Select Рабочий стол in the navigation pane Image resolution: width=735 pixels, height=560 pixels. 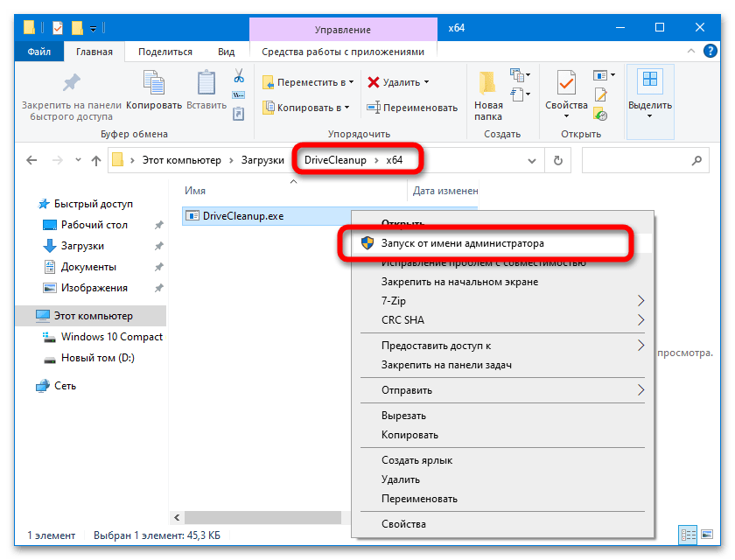point(94,225)
